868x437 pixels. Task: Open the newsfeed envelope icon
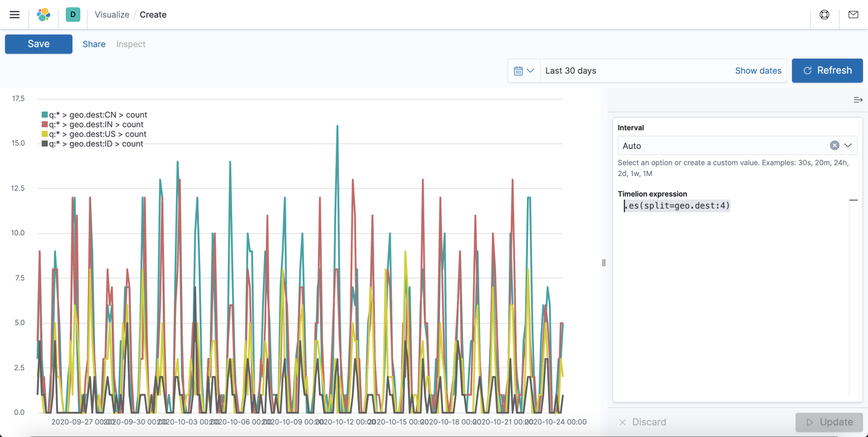[x=853, y=14]
